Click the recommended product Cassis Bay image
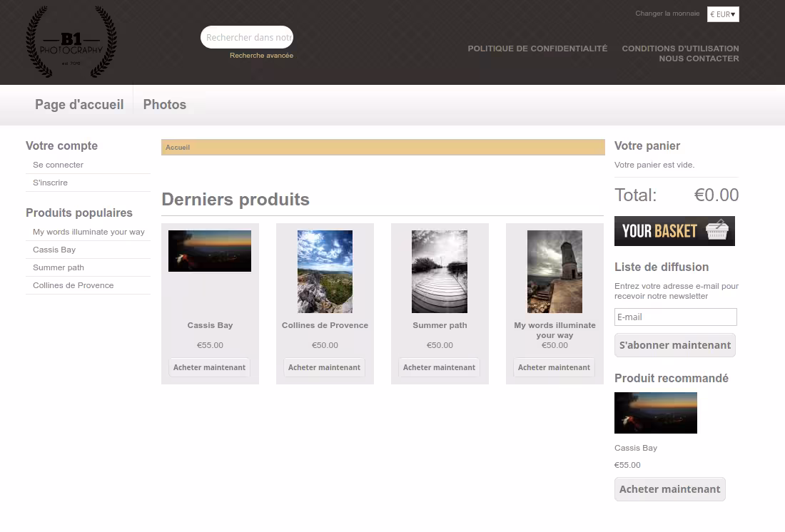Screen dimensions: 785x532 click(655, 413)
